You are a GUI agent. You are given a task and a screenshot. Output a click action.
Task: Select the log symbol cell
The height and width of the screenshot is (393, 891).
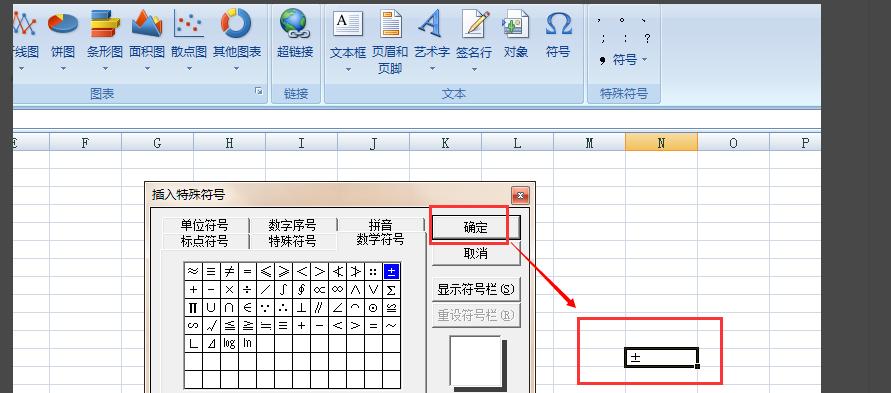[x=230, y=343]
